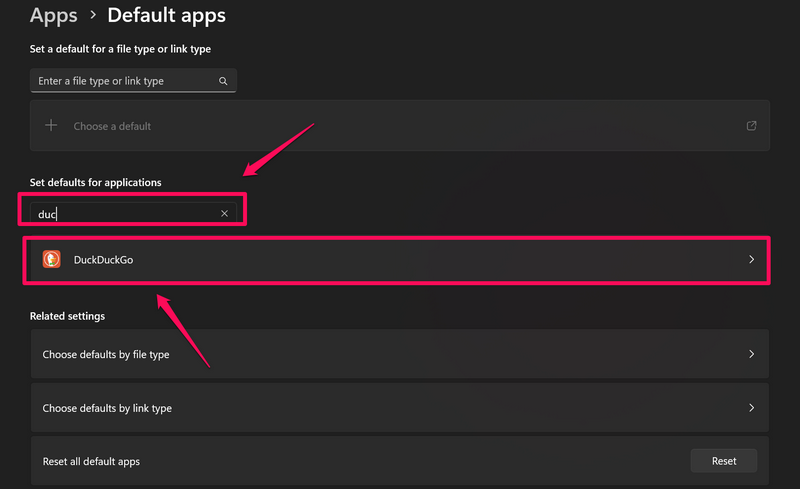This screenshot has width=800, height=489.
Task: Click the Default apps breadcrumb title
Action: coord(166,15)
